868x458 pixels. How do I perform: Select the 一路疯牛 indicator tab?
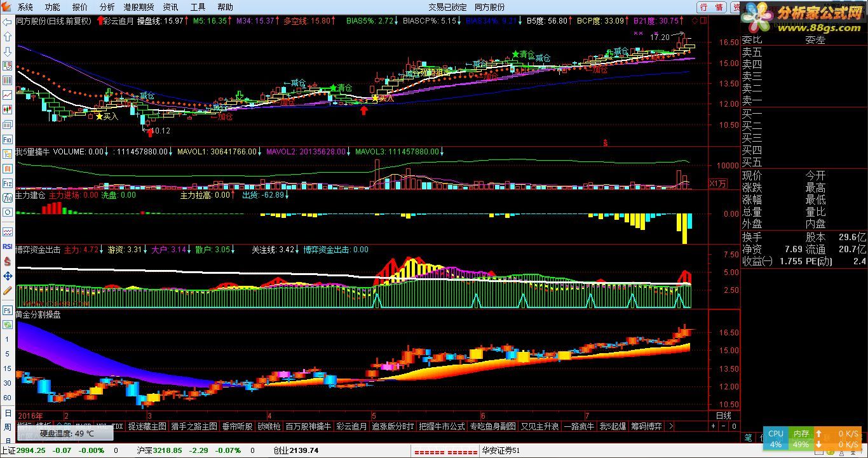pyautogui.click(x=579, y=426)
